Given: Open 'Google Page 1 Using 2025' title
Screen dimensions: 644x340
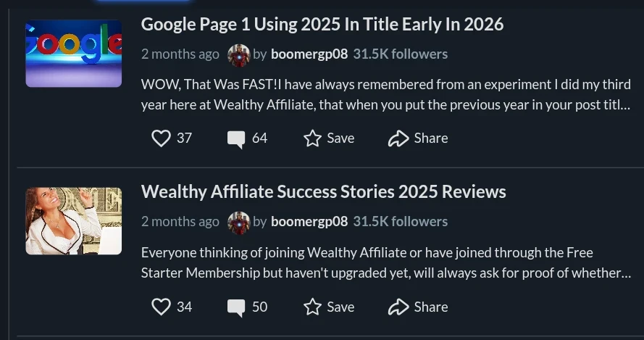Looking at the screenshot, I should pyautogui.click(x=322, y=25).
